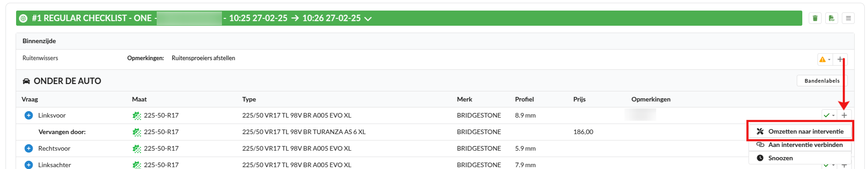Click the plus icon on Ruitenwissers row
This screenshot has height=169, width=868.
(x=840, y=59)
